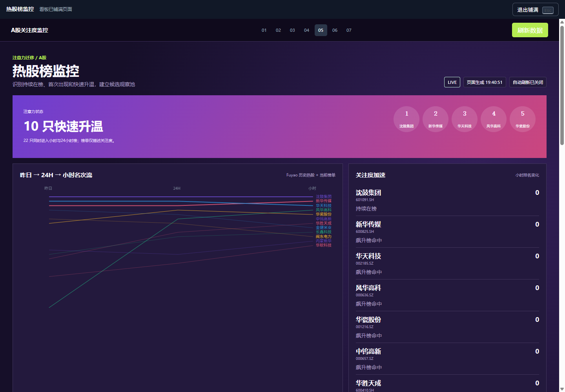Image resolution: width=565 pixels, height=392 pixels.
Task: Jump to page tab 06
Action: tap(335, 30)
